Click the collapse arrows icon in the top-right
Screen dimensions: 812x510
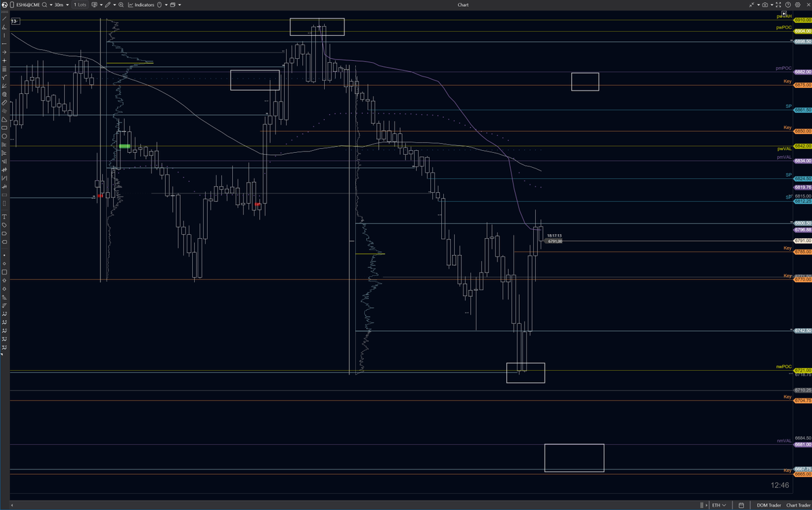[x=752, y=5]
